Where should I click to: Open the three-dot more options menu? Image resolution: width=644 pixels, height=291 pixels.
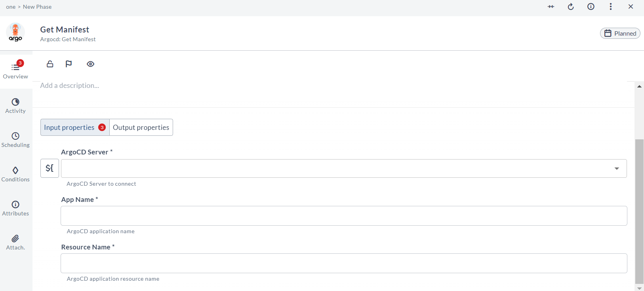[x=611, y=7]
